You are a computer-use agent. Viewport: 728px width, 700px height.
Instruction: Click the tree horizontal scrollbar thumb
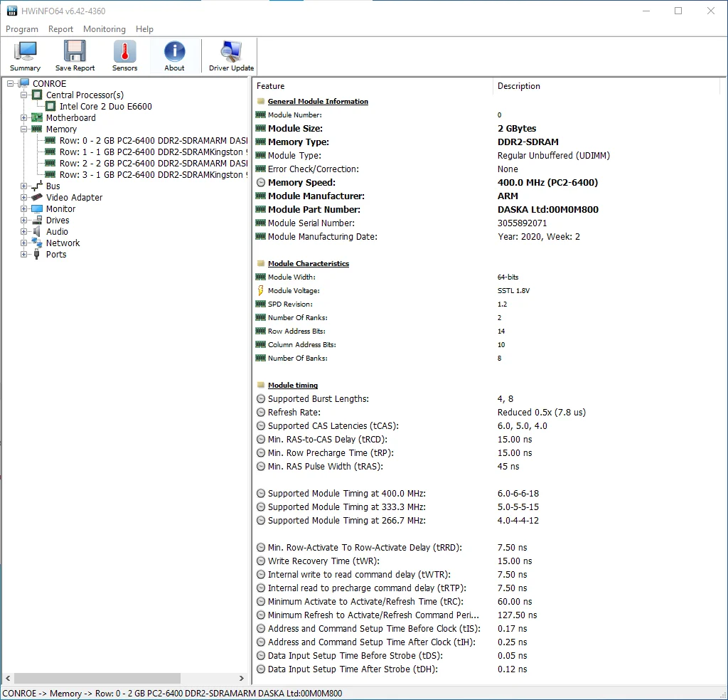(98, 678)
